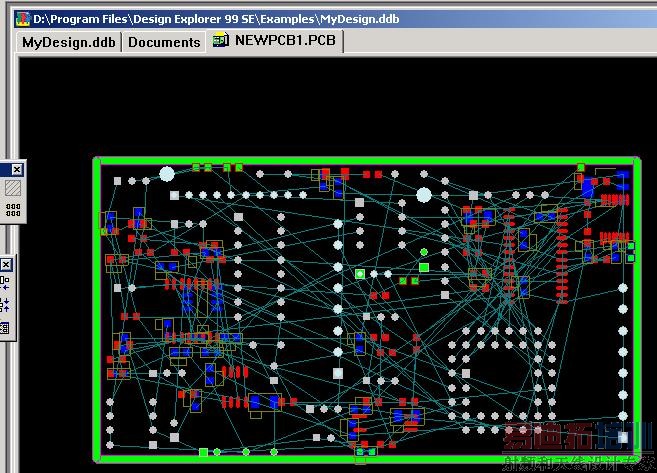Image resolution: width=657 pixels, height=473 pixels.
Task: Click the horizontal spacing alignment tool
Action: coord(4,283)
